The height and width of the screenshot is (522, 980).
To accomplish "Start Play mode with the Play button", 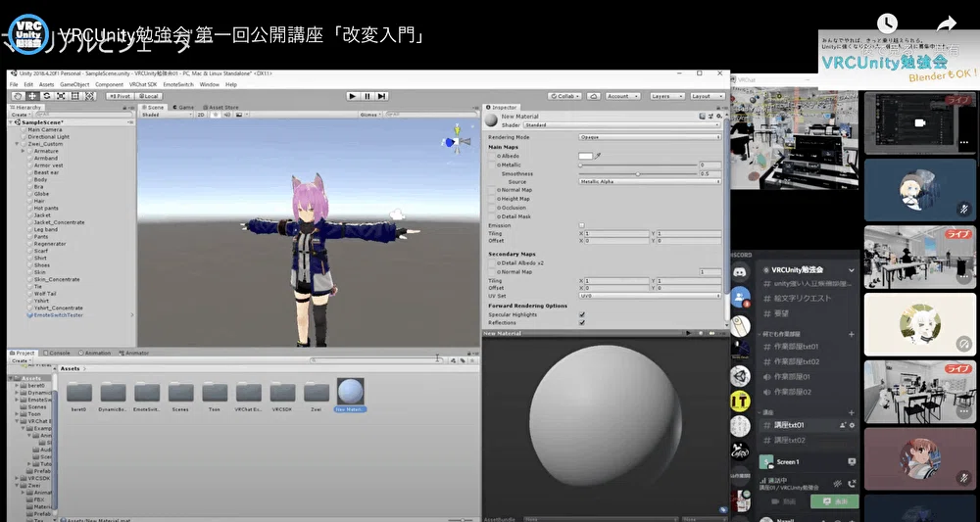I will 353,96.
